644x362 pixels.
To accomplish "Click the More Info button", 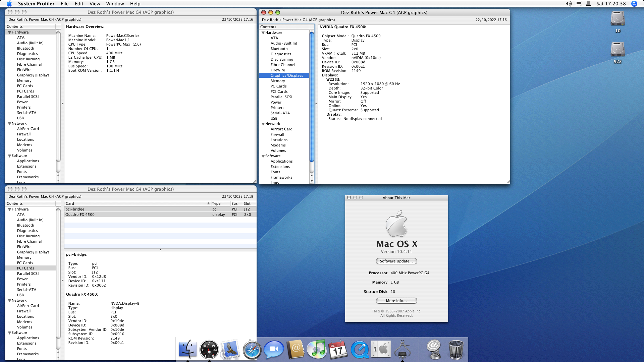I will coord(396,301).
